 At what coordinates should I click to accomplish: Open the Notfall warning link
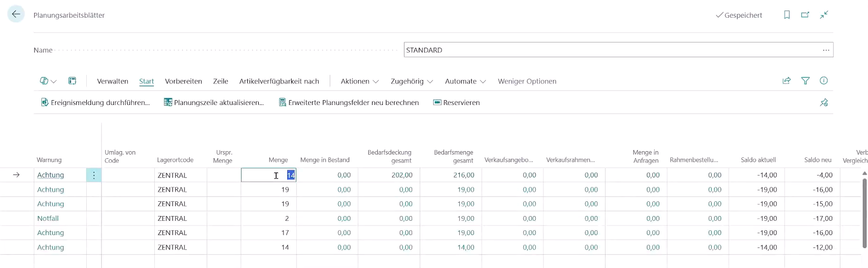click(x=48, y=218)
